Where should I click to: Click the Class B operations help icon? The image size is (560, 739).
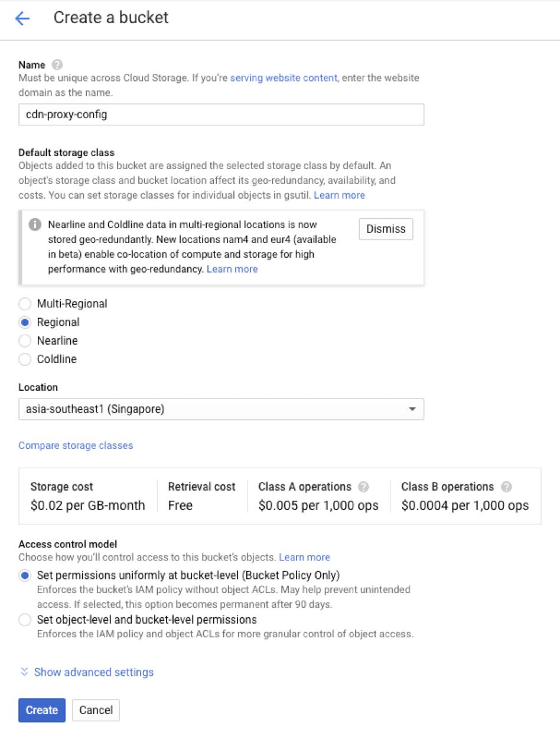tap(506, 487)
